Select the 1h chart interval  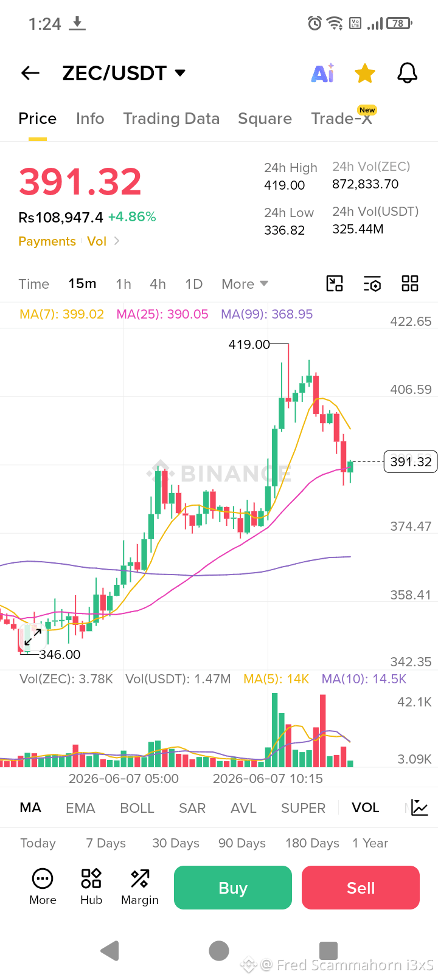coord(123,284)
